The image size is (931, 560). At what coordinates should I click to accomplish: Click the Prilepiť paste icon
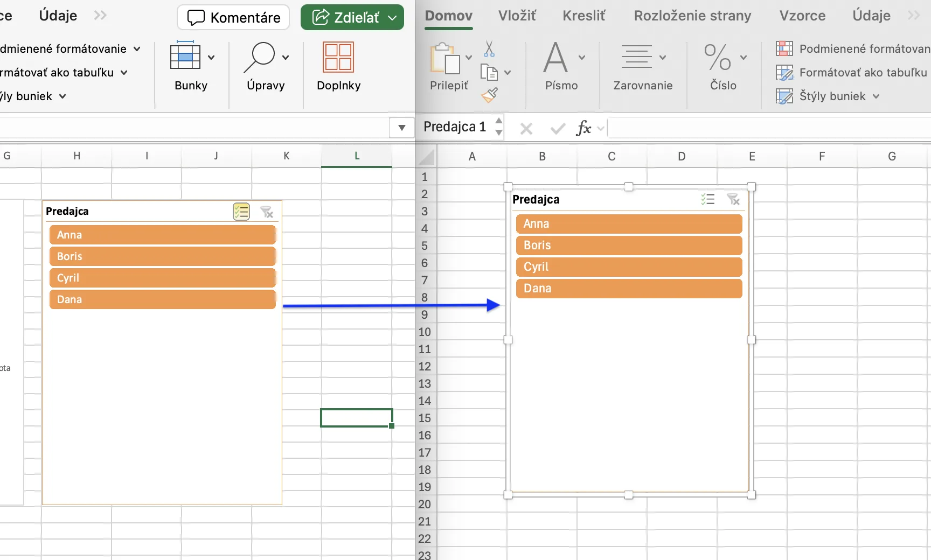coord(444,58)
